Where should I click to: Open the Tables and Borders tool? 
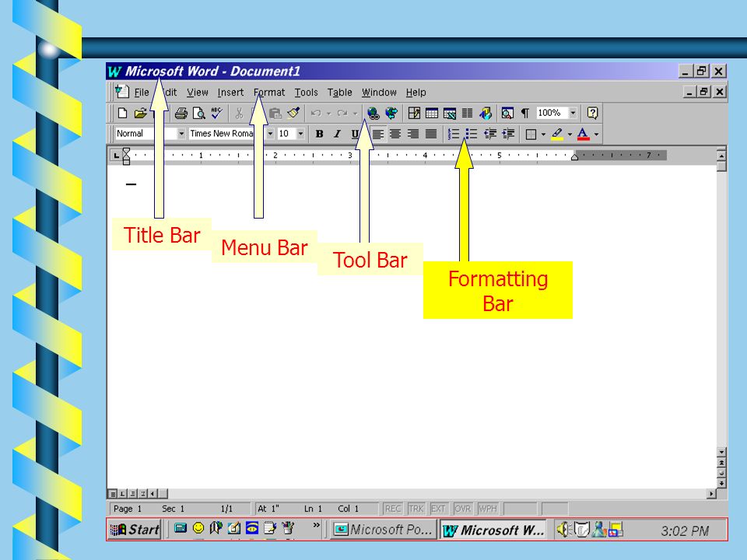[414, 113]
